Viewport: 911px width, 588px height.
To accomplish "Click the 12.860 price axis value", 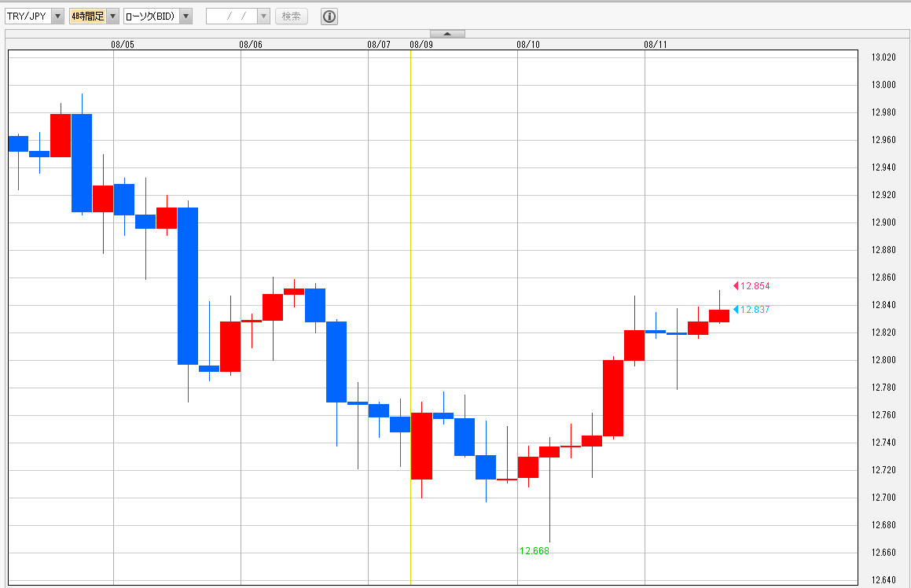I will [x=883, y=277].
